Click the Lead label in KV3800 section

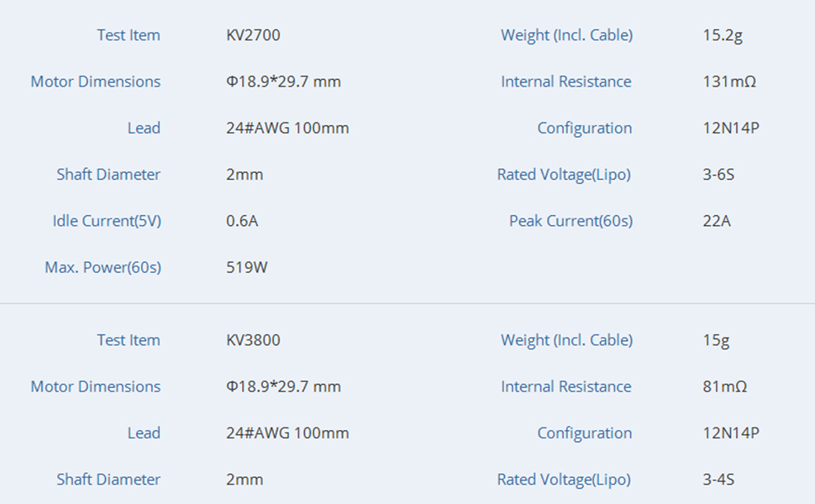[144, 433]
